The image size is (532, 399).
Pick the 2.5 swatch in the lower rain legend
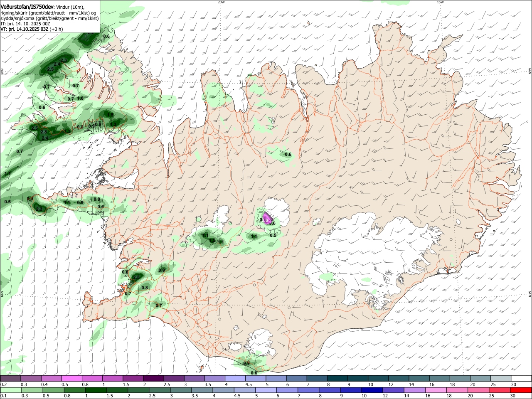coord(160,390)
